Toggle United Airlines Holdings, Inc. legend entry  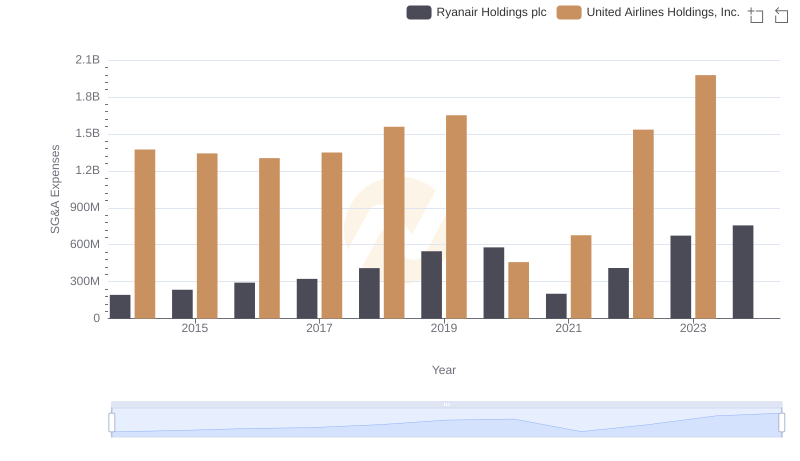648,12
